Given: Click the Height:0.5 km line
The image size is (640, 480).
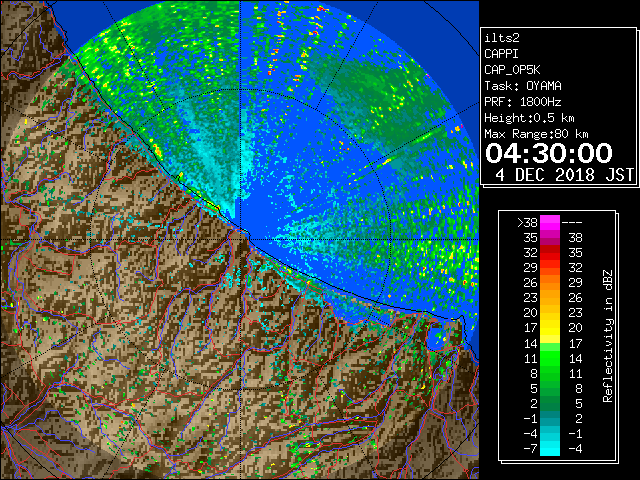Looking at the screenshot, I should [529, 118].
